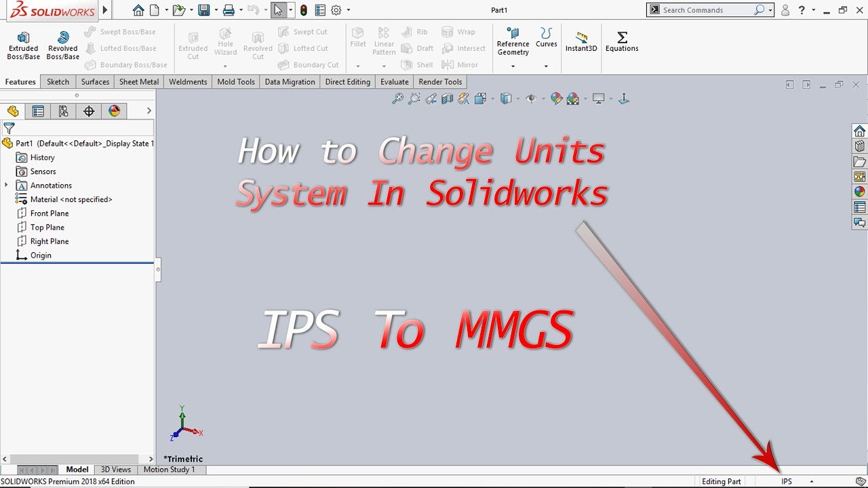Select the Front Plane
Screen dimensions: 868x488
point(42,213)
